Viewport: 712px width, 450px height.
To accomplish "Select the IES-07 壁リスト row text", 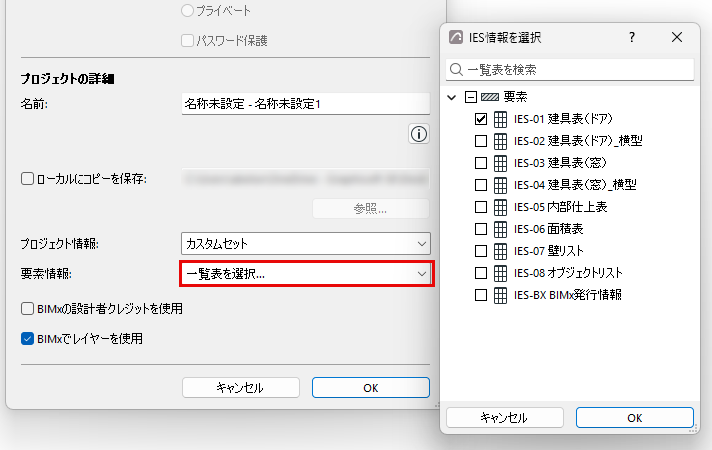I will coord(549,251).
